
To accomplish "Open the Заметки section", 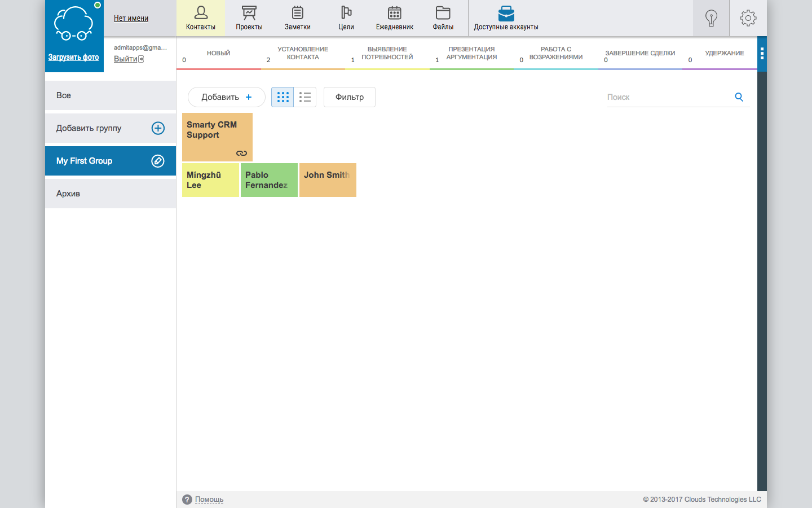I will tap(297, 17).
